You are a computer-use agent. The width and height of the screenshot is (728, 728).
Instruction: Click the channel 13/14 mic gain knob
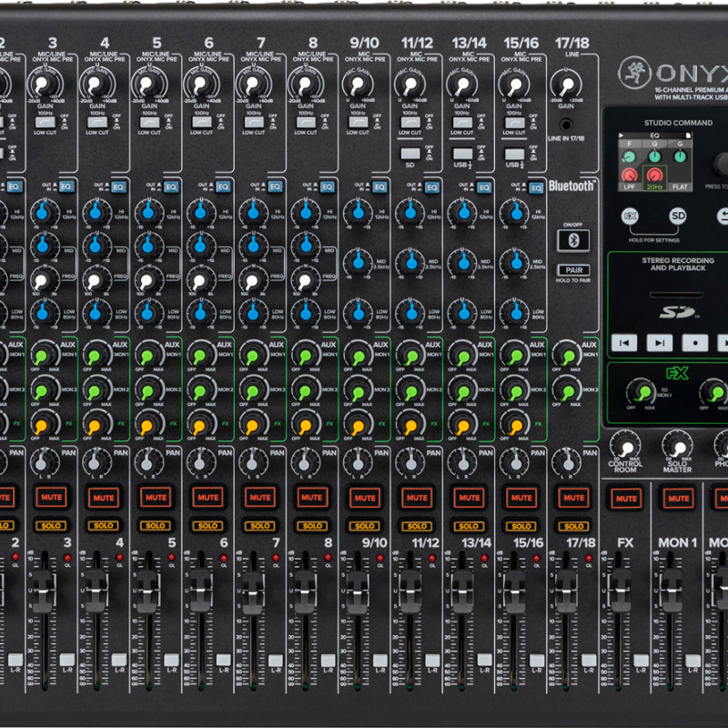click(x=461, y=86)
